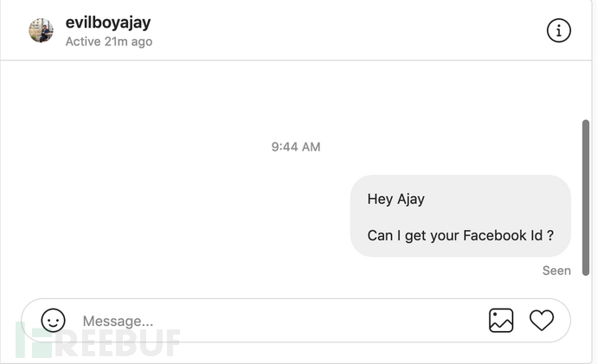Click evilboyajay's profile picture
Image resolution: width=597 pixels, height=364 pixels.
tap(42, 30)
